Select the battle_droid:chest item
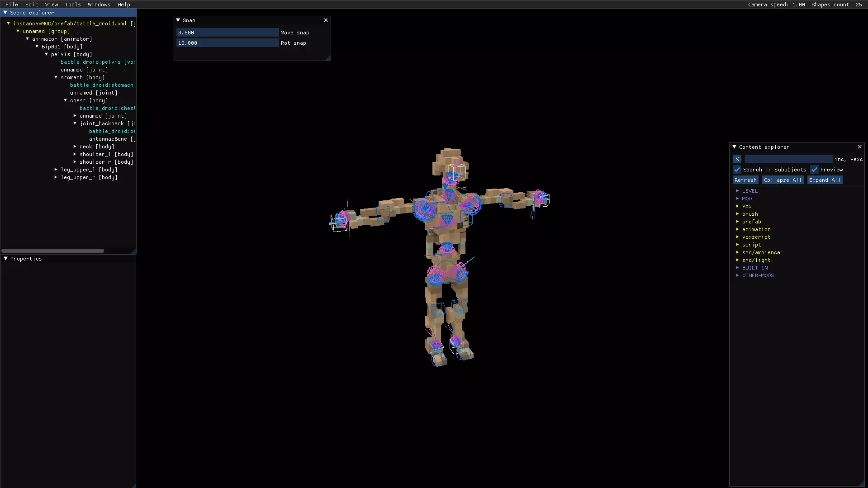868x488 pixels. (x=107, y=108)
